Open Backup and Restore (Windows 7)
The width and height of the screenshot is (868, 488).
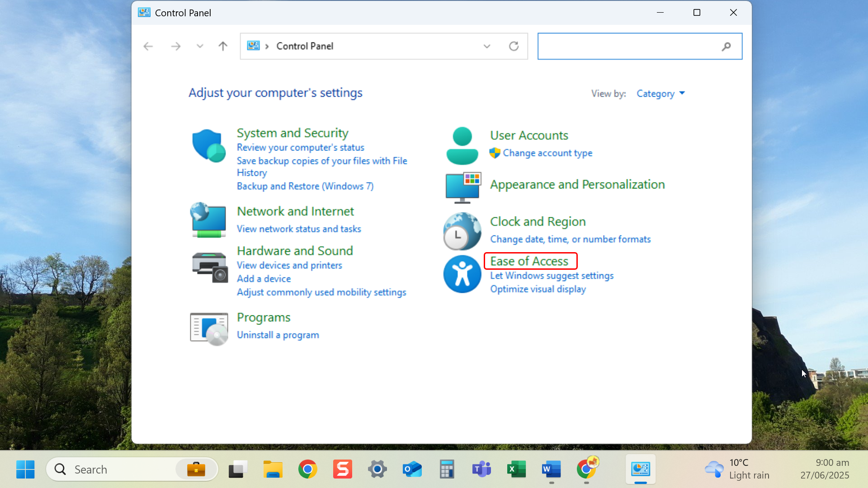coord(305,186)
